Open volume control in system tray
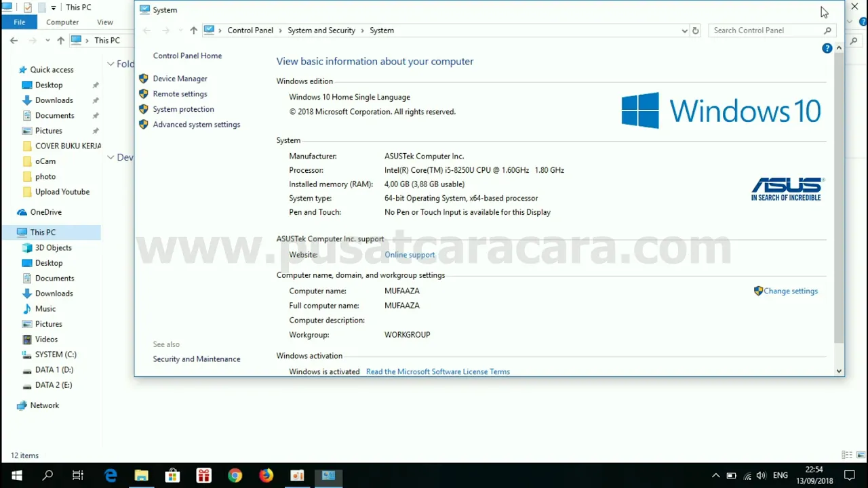 click(762, 476)
